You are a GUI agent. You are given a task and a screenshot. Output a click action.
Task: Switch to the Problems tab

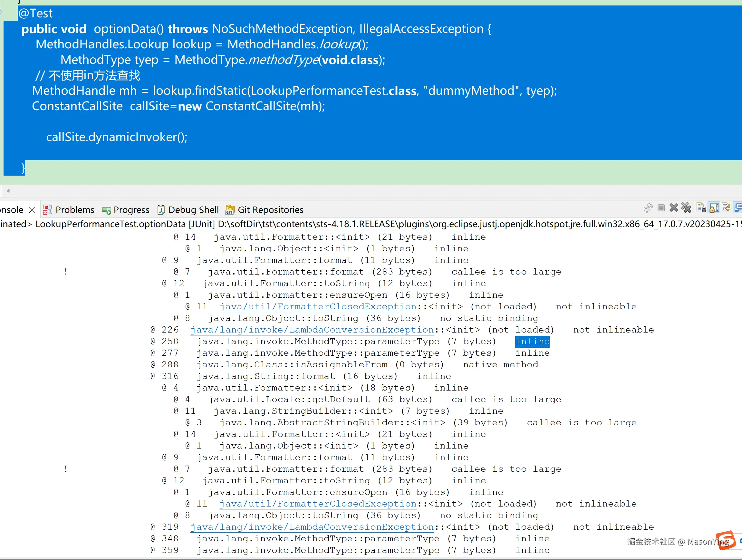pos(74,210)
